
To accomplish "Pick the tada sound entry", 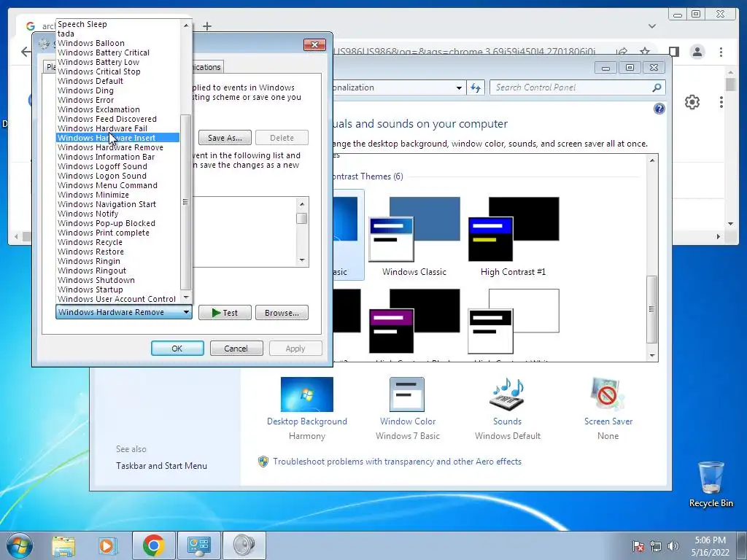I will click(117, 34).
